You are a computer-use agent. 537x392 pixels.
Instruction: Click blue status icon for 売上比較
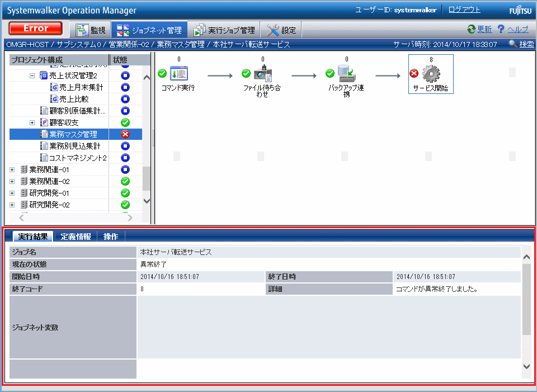click(125, 99)
